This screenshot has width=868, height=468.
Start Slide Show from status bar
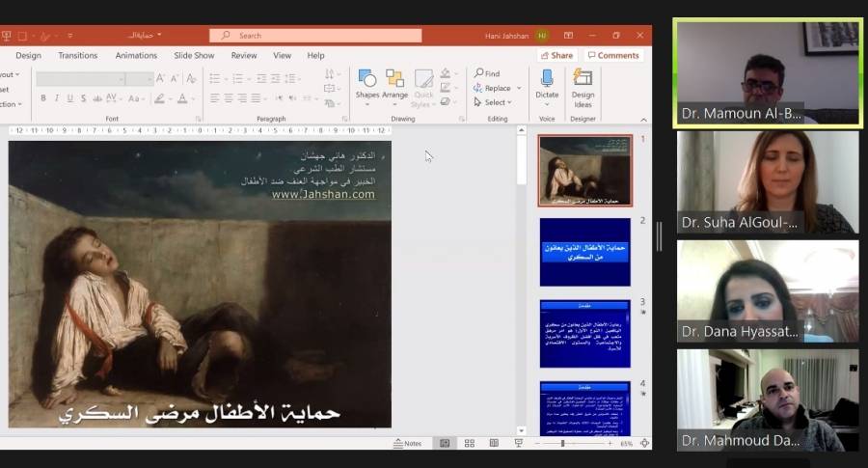click(x=519, y=443)
